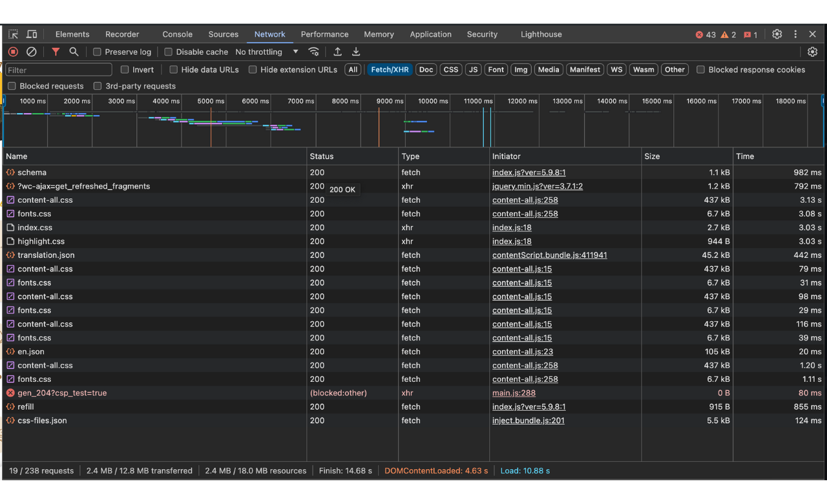Open initiator inject.bundle.js:201 link
Viewport: 827px width, 504px height.
(x=529, y=421)
